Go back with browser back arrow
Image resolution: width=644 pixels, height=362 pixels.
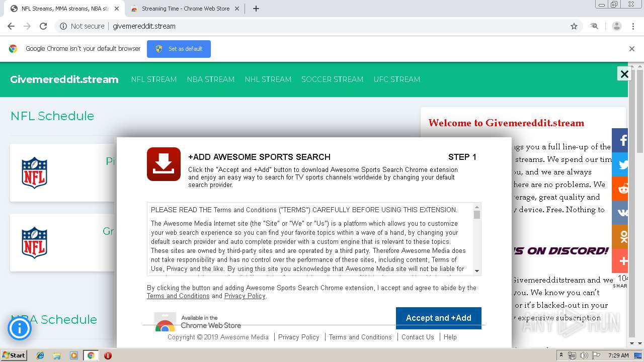click(x=11, y=26)
